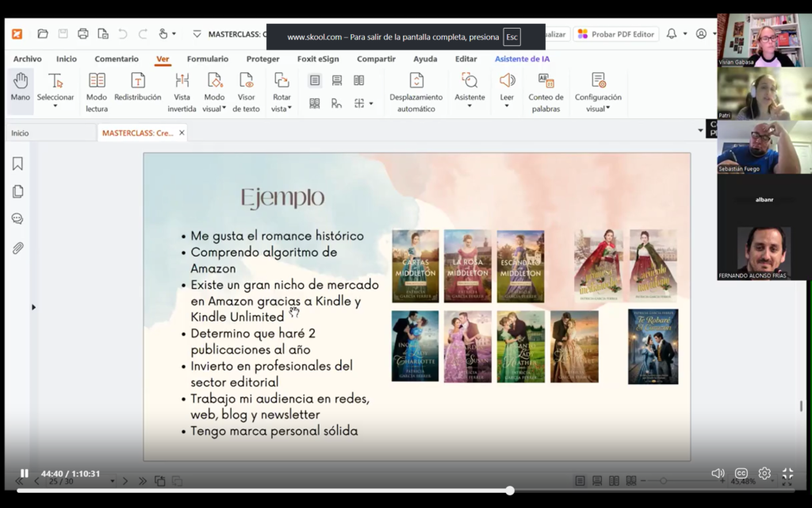Open Visor de texto viewer
Viewport: 812px width, 508px height.
246,92
